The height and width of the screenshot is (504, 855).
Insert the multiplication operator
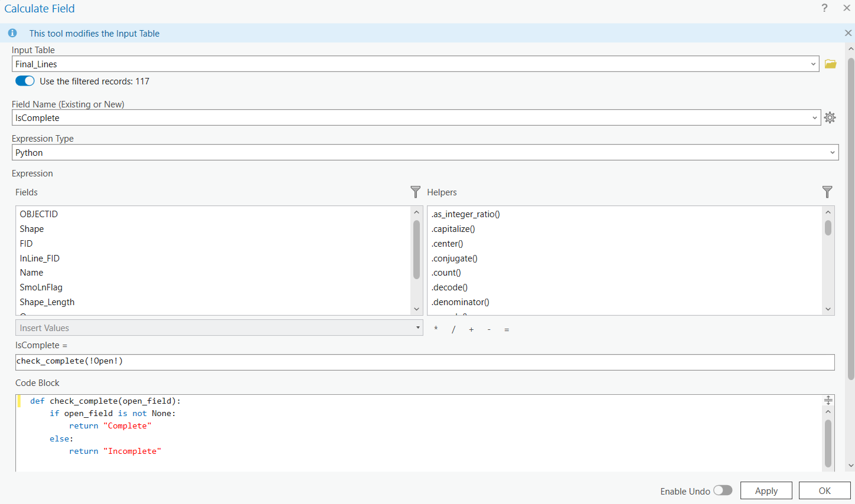click(x=436, y=329)
